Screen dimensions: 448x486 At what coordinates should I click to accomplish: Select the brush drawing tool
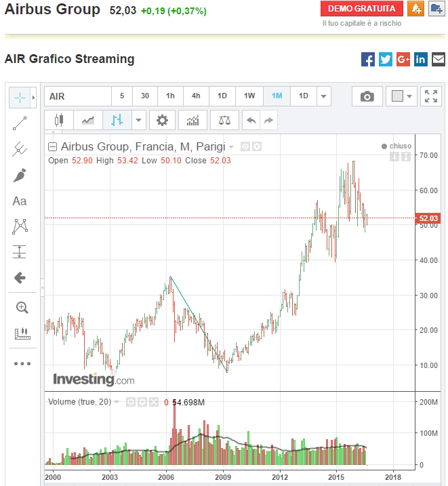[x=20, y=175]
